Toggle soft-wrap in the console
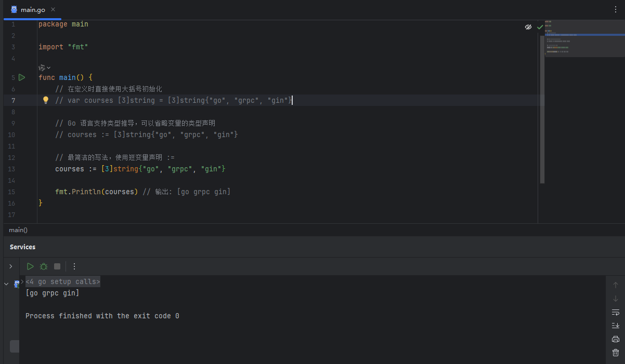Screen dimensions: 625x364 tap(616, 312)
